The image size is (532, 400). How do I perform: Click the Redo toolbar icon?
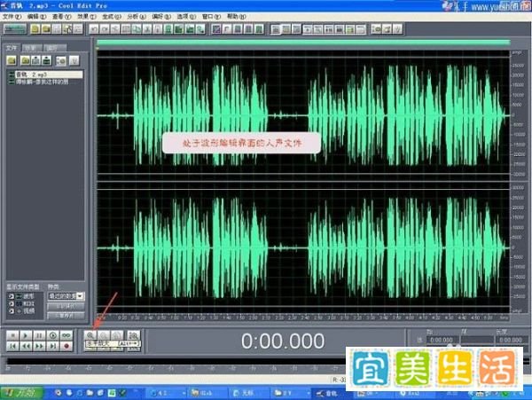105,29
